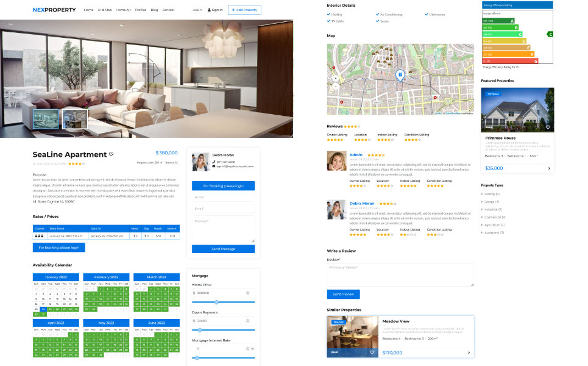
Task: Toggle the Sauna checkbox in Interior Details
Action: pos(377,20)
